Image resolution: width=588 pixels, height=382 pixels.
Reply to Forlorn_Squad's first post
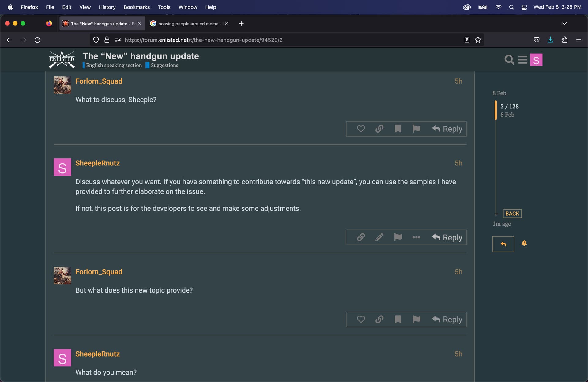click(447, 129)
